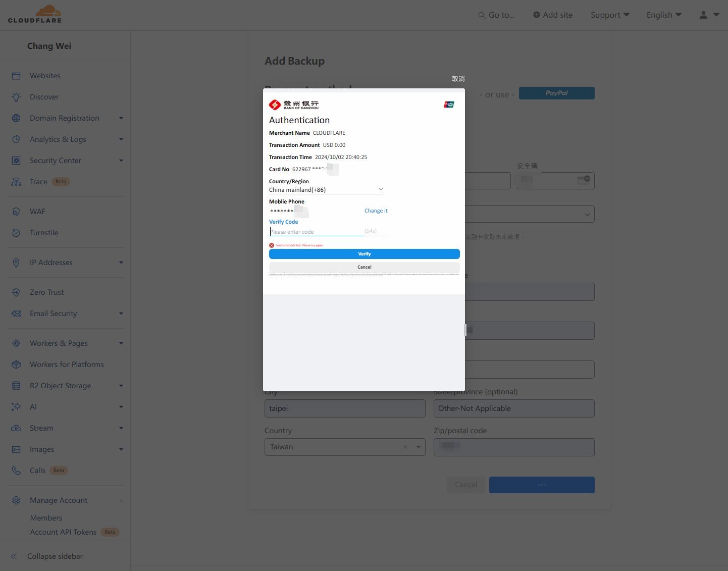
Task: Expand the Security Center arrow
Action: click(x=121, y=161)
